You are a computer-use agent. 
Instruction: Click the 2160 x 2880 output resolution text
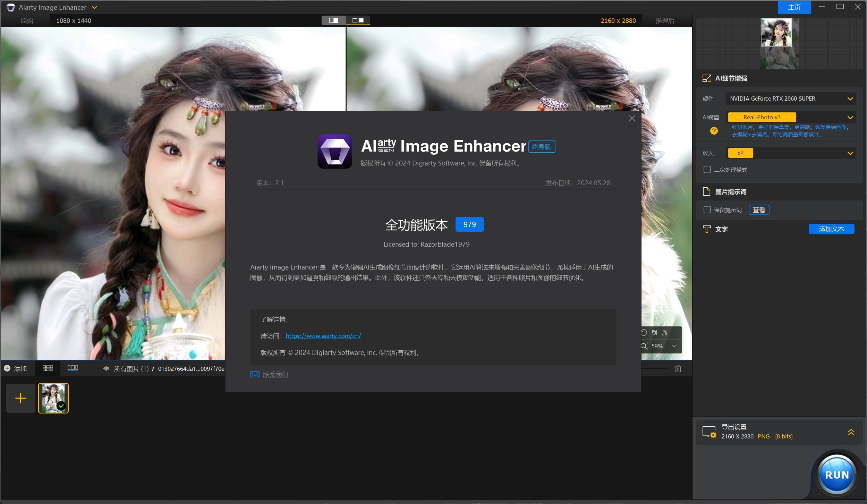(618, 20)
